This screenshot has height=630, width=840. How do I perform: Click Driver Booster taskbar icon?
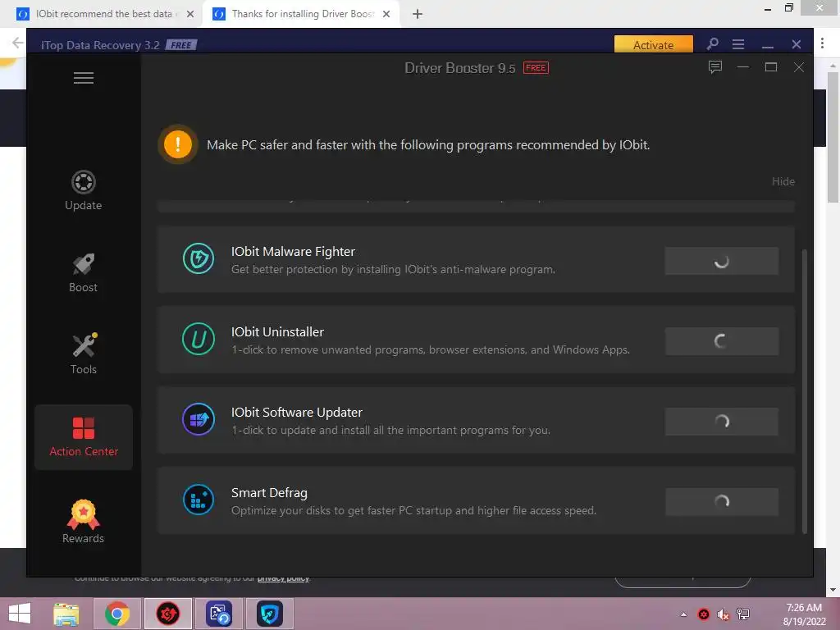click(x=167, y=614)
